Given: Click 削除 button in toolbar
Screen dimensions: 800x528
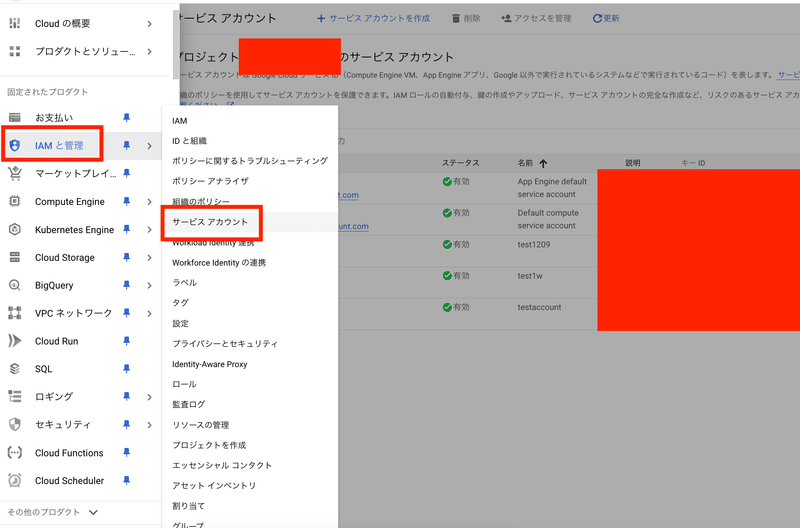Looking at the screenshot, I should [466, 18].
